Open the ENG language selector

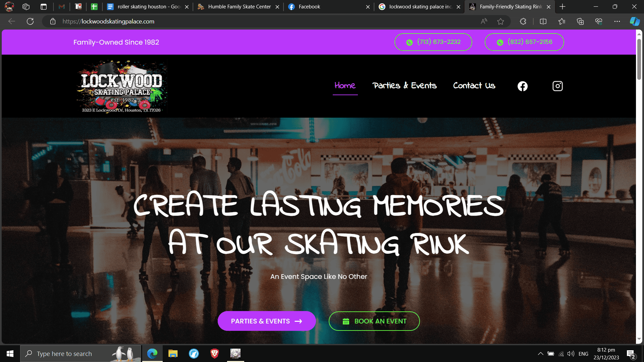click(584, 353)
